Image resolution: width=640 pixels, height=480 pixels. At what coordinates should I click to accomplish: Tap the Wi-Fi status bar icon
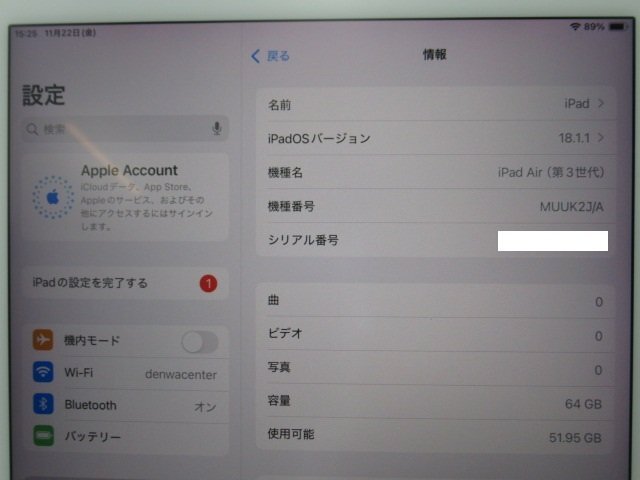pyautogui.click(x=575, y=27)
